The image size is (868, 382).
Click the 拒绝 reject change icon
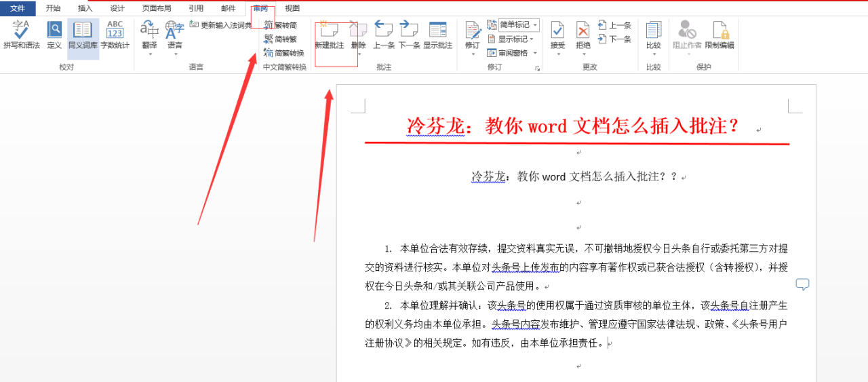pos(583,29)
